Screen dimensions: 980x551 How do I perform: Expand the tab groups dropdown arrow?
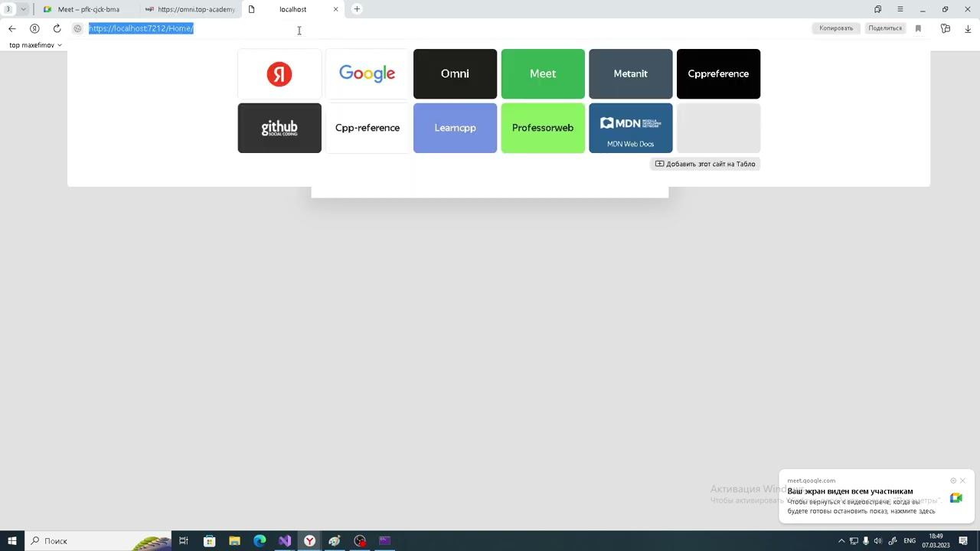[x=24, y=9]
